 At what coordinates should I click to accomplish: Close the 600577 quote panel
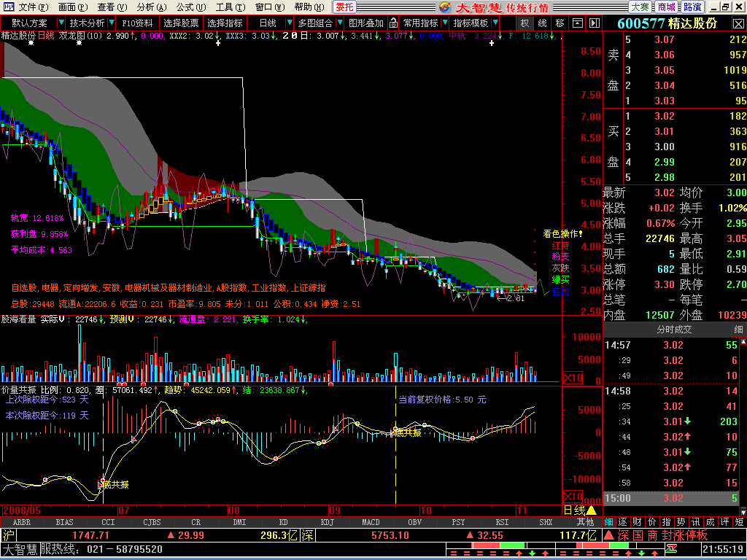pos(738,23)
